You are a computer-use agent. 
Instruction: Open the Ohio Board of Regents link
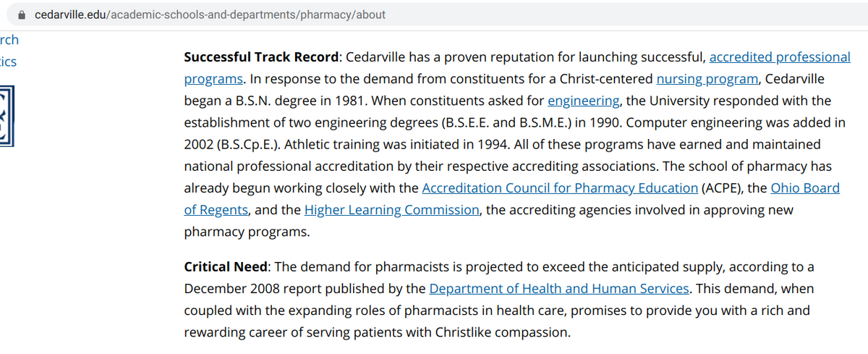(804, 188)
